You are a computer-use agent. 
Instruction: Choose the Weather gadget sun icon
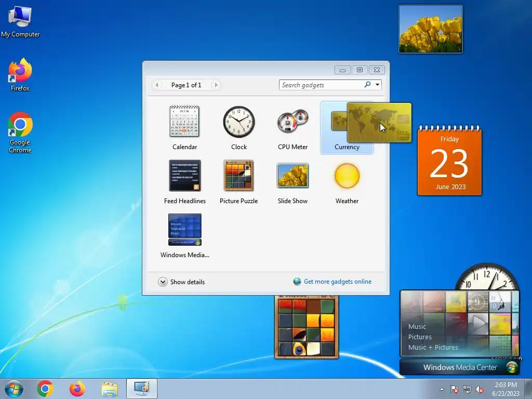point(347,176)
